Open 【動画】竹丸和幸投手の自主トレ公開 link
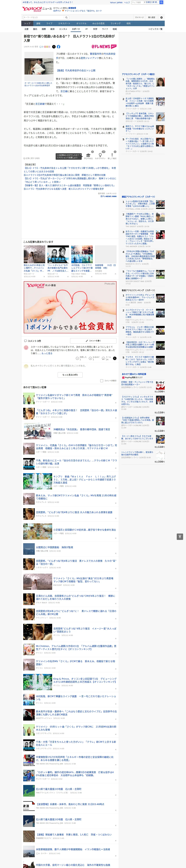The height and width of the screenshot is (868, 186). click(x=76, y=71)
